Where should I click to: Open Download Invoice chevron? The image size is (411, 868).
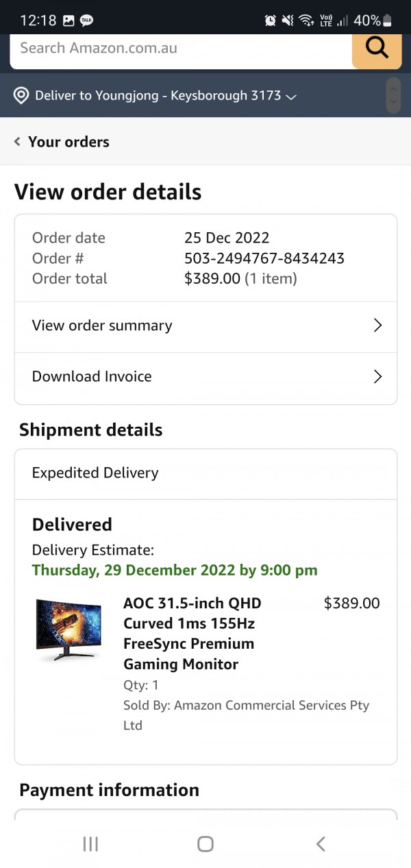377,376
